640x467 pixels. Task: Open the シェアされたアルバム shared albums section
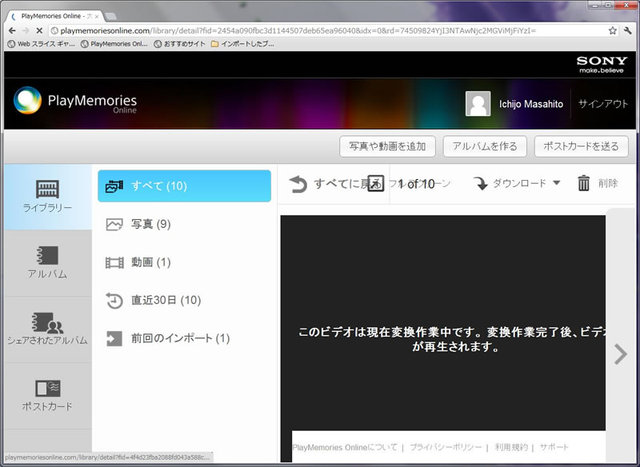47,329
